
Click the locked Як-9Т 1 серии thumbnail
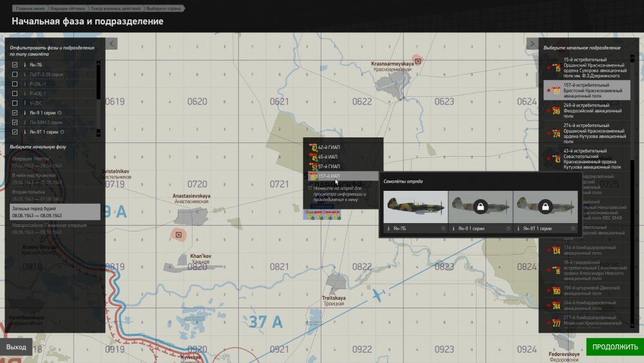coord(545,207)
